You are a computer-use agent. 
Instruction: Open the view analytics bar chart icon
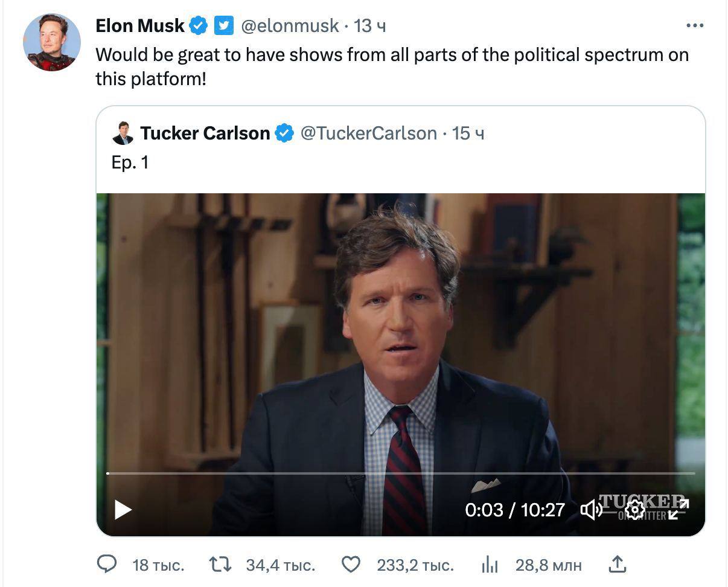click(490, 565)
